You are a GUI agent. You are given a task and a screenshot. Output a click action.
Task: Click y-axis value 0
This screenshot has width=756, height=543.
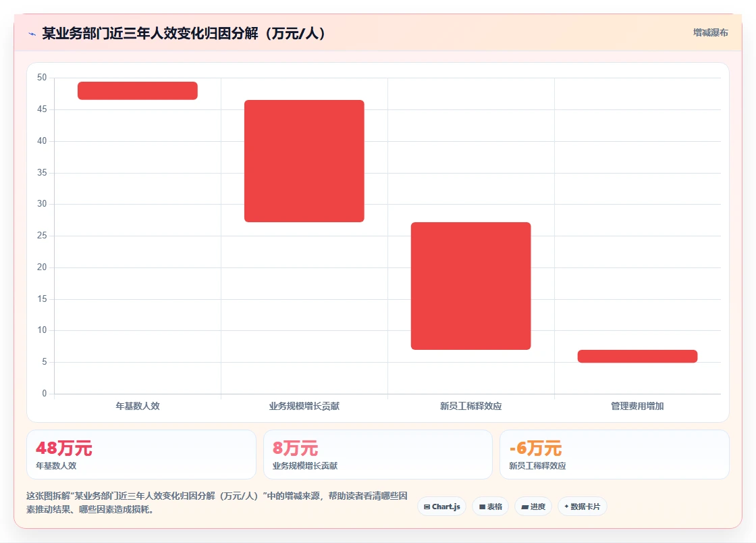(45, 394)
